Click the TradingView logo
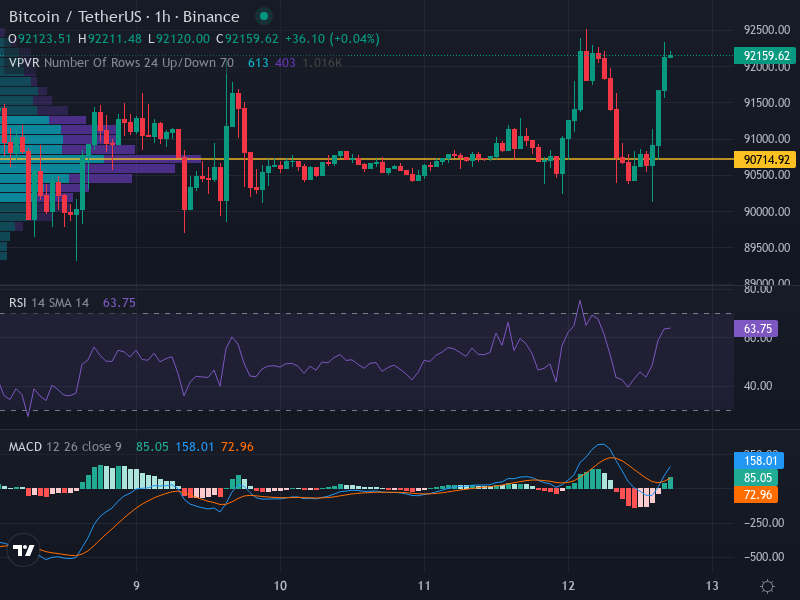 (x=24, y=550)
